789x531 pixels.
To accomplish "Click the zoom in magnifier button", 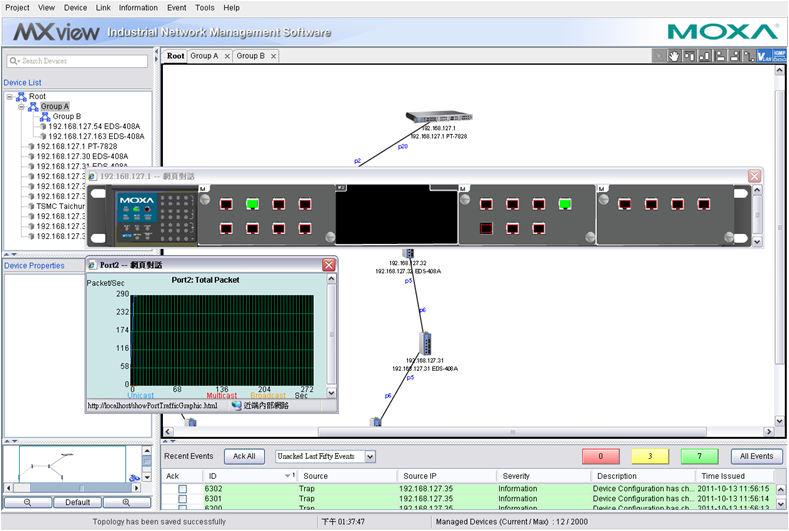I will [x=126, y=502].
